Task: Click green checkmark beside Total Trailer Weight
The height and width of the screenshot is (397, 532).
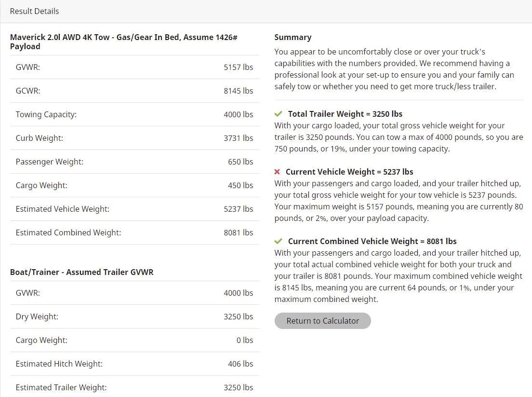Action: point(278,114)
